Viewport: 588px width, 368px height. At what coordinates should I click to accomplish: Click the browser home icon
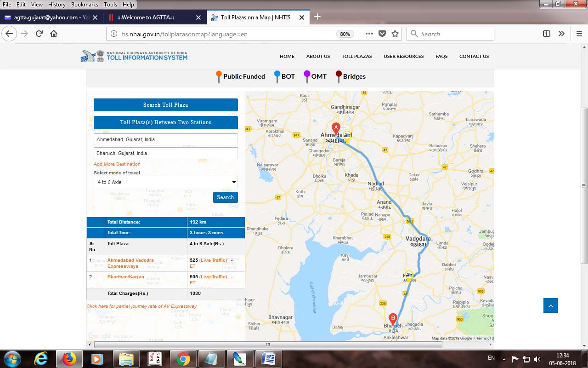(54, 34)
